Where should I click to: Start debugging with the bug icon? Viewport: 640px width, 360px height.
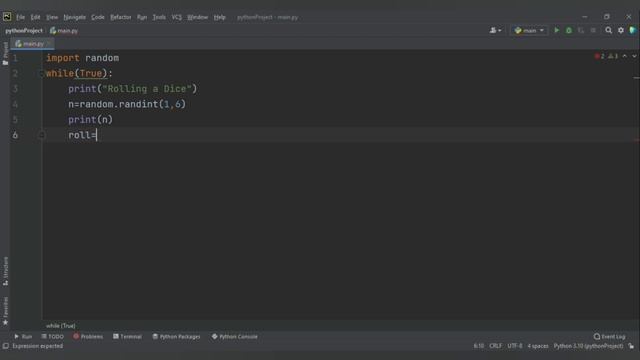569,30
